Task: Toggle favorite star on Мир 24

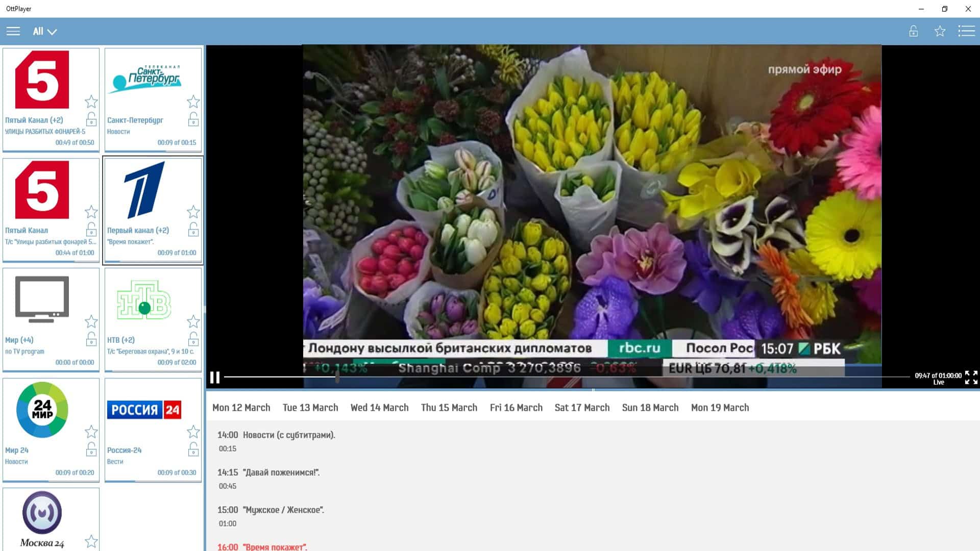Action: click(91, 432)
